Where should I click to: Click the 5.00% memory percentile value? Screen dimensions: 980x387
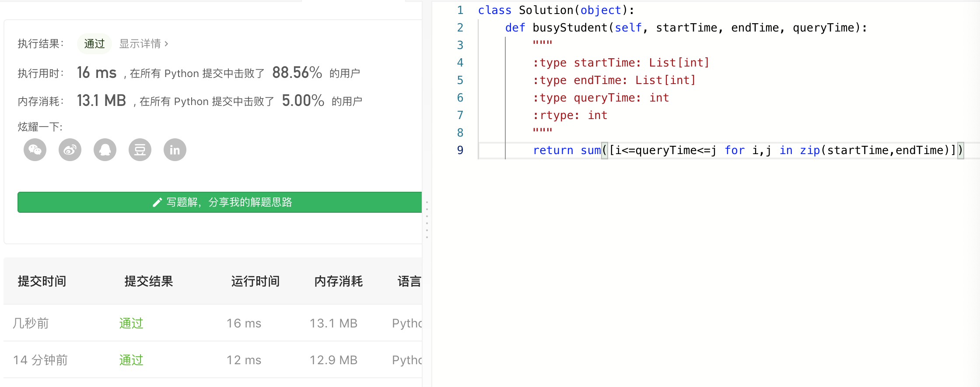point(303,101)
